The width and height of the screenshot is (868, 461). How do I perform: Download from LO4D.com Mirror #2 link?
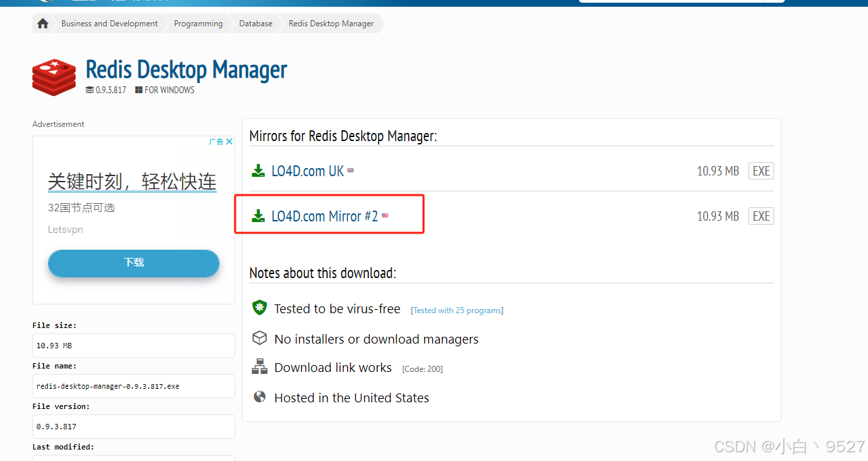coord(324,216)
